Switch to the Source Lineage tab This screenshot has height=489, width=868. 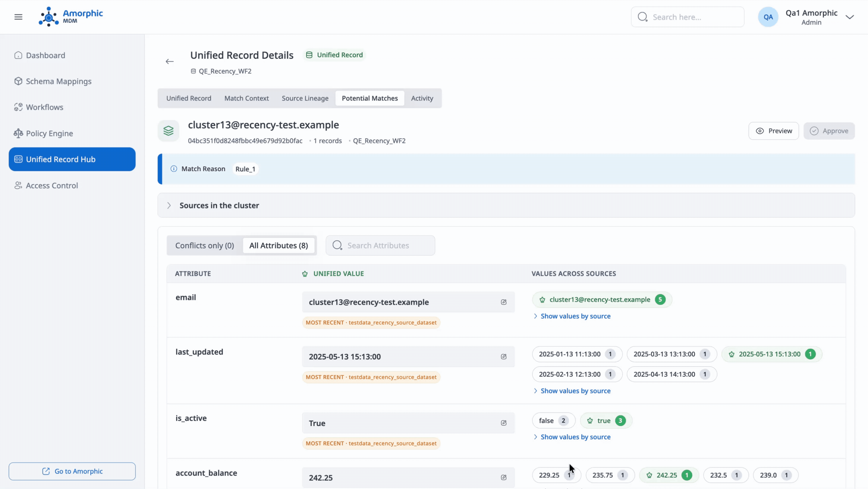(305, 98)
